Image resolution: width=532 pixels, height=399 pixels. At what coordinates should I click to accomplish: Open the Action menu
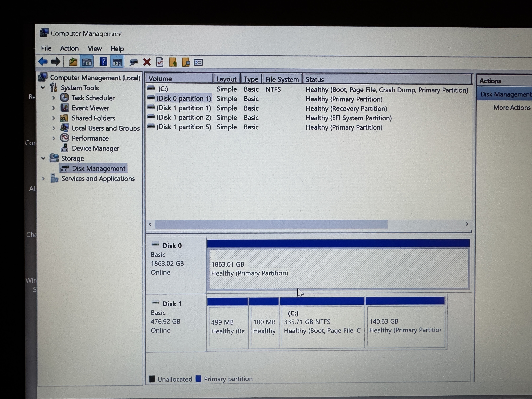69,49
